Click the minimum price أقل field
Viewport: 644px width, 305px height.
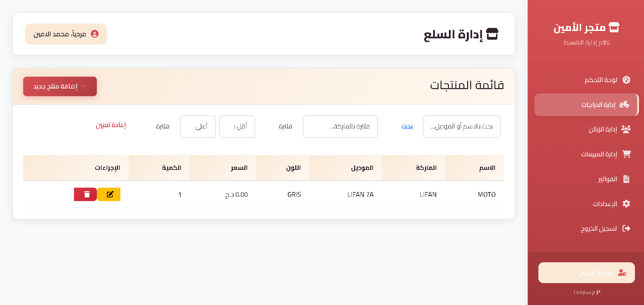[x=237, y=126]
